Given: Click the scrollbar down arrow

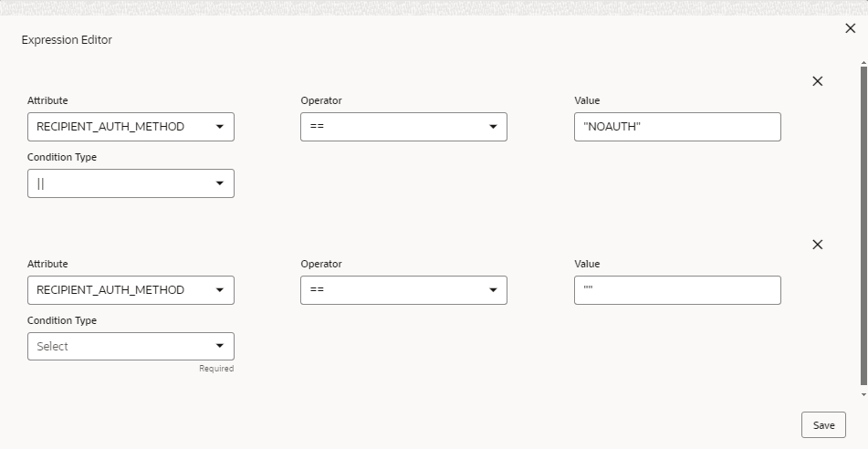Looking at the screenshot, I should [x=863, y=395].
